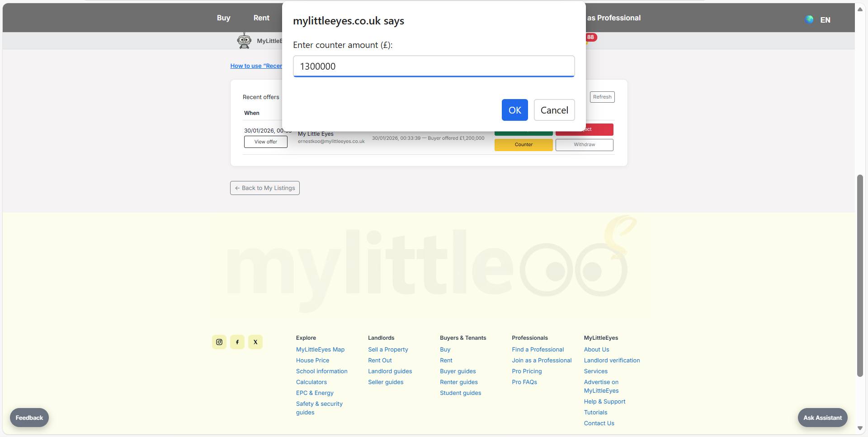Viewport: 868px width, 437px height.
Task: Open the Facebook social icon
Action: [x=237, y=342]
